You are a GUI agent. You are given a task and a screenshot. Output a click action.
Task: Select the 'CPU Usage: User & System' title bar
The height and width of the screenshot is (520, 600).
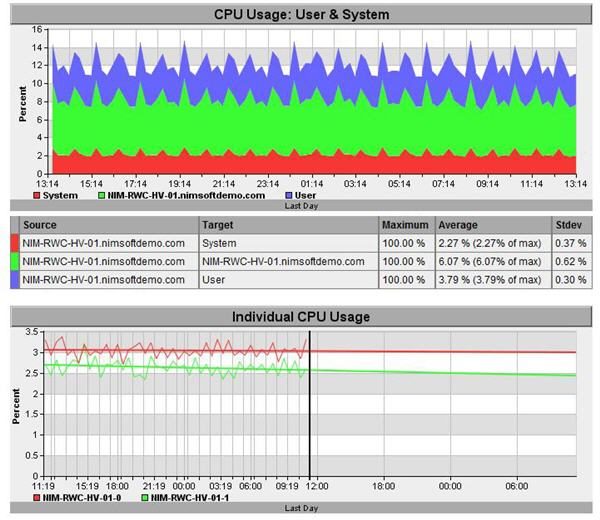301,15
